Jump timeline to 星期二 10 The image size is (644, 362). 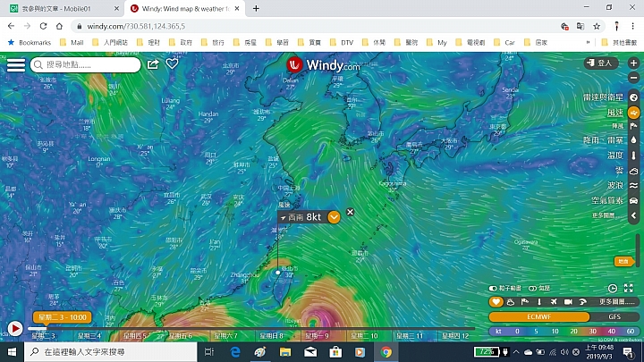point(364,336)
